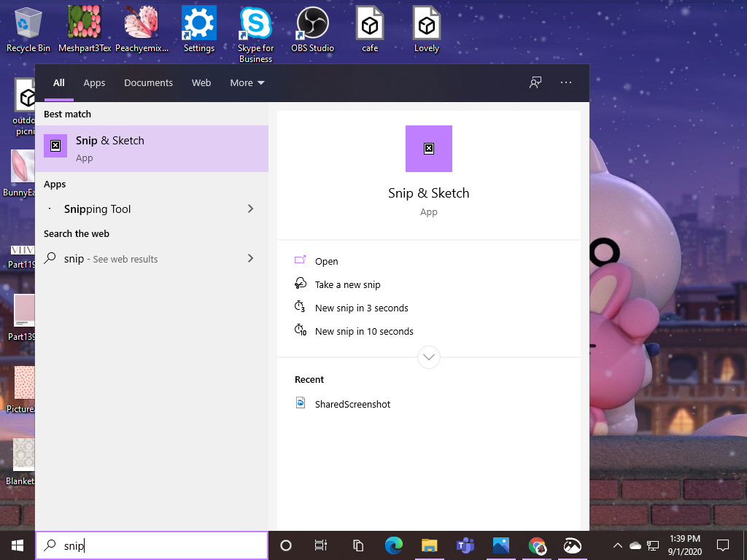Open Part139 desktop image file
The height and width of the screenshot is (560, 747).
[x=21, y=318]
